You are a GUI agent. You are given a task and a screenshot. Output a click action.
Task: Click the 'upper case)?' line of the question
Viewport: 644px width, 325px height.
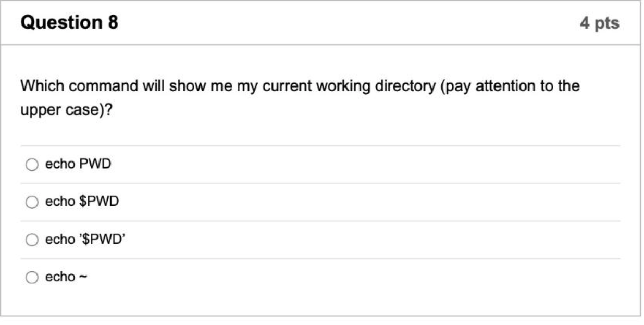pyautogui.click(x=66, y=111)
